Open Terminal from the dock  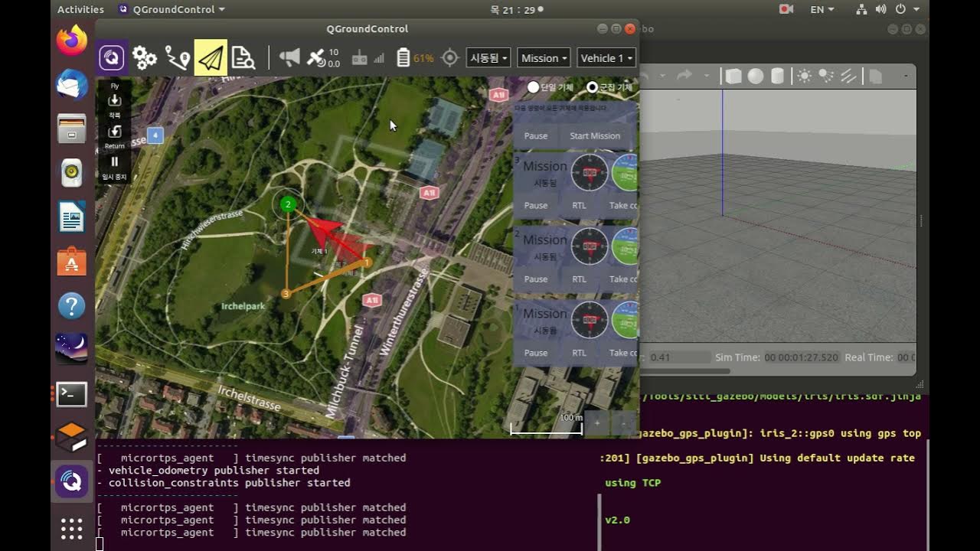72,394
